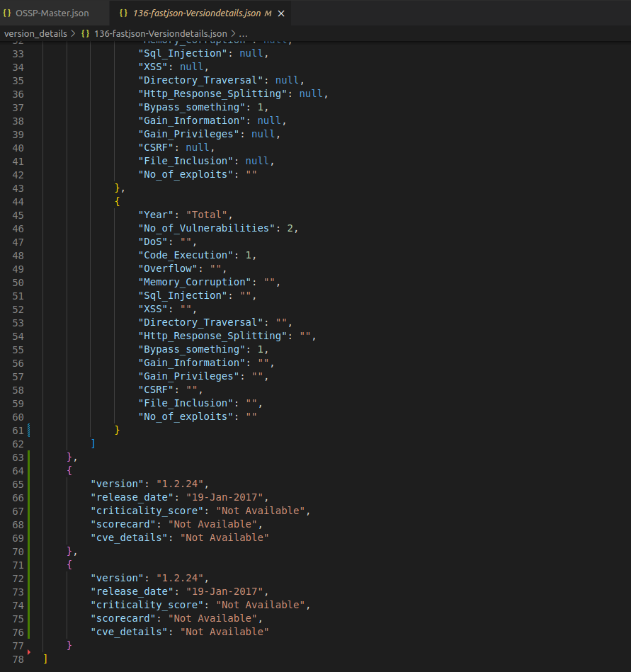Click the green added-lines gutter bar at line 65
The height and width of the screenshot is (672, 631).
coord(29,484)
